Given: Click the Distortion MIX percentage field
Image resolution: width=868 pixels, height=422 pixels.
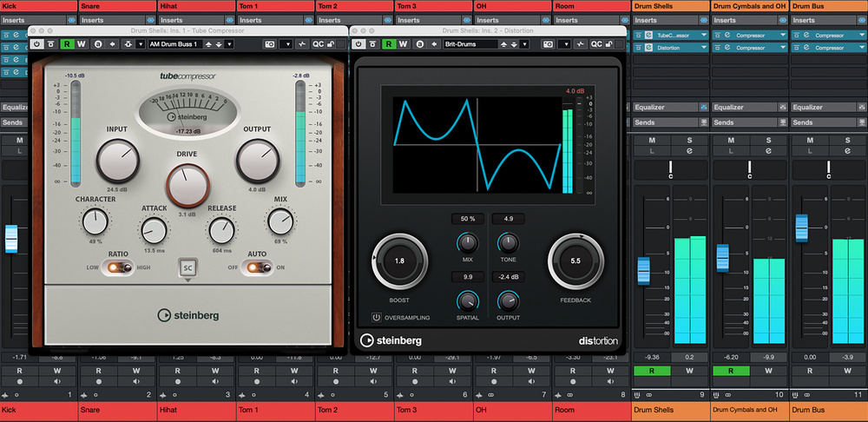Looking at the screenshot, I should point(469,219).
